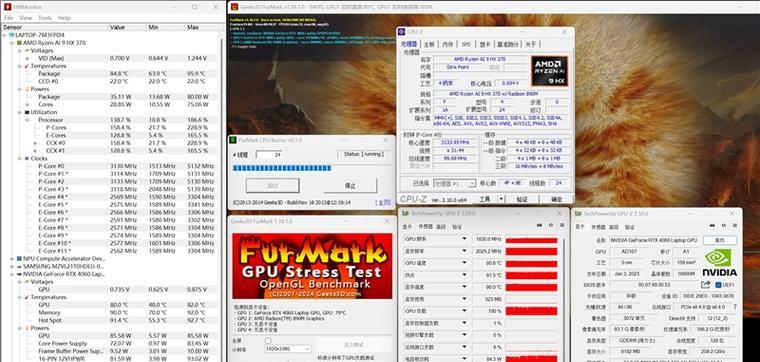Open the Help menu in HWMonitor

click(64, 18)
